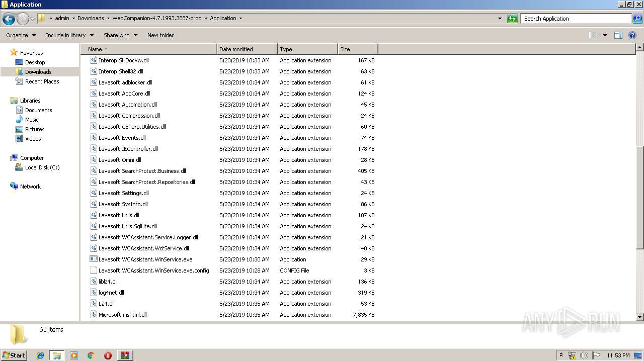This screenshot has height=362, width=644.
Task: Select the file liblz4.dll
Action: 108,282
